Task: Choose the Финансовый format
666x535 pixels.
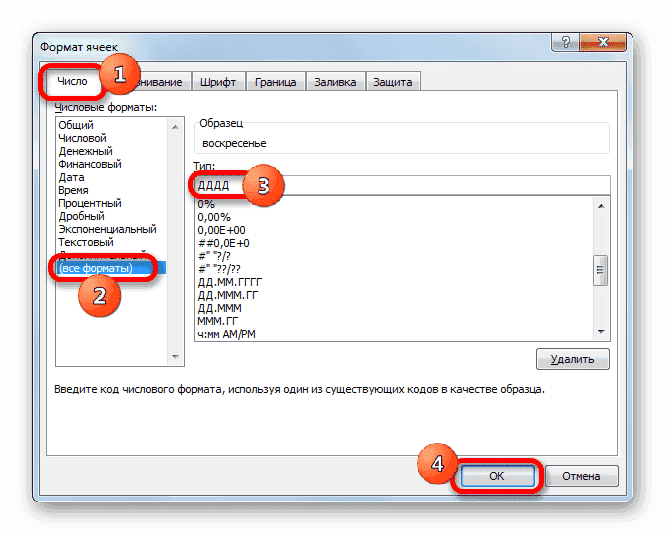Action: coord(90,164)
